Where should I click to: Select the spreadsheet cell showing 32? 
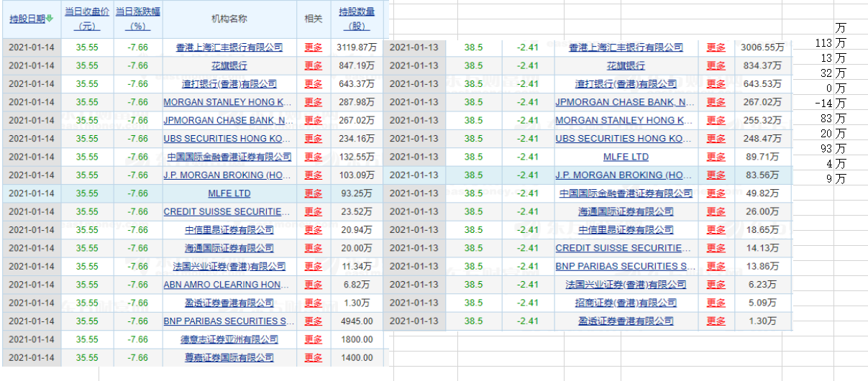825,73
